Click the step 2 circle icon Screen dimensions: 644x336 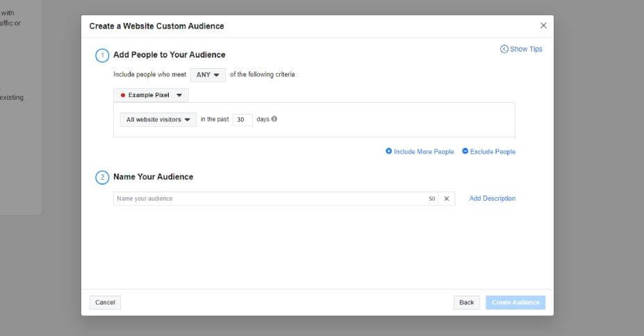(x=102, y=177)
